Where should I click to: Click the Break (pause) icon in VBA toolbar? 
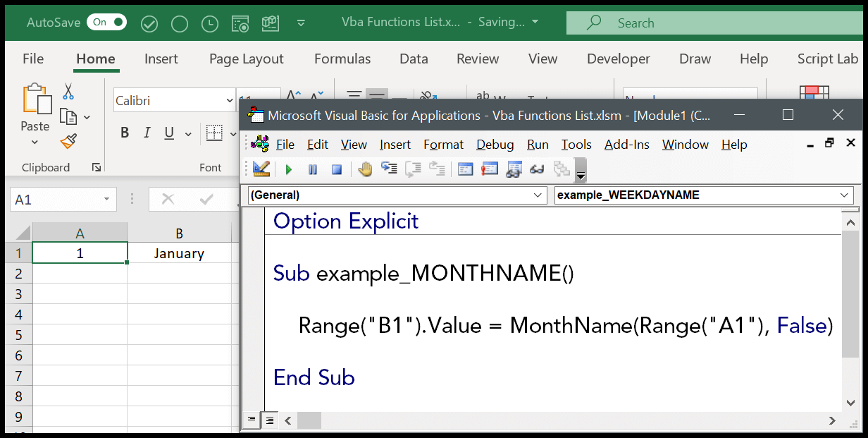point(313,169)
